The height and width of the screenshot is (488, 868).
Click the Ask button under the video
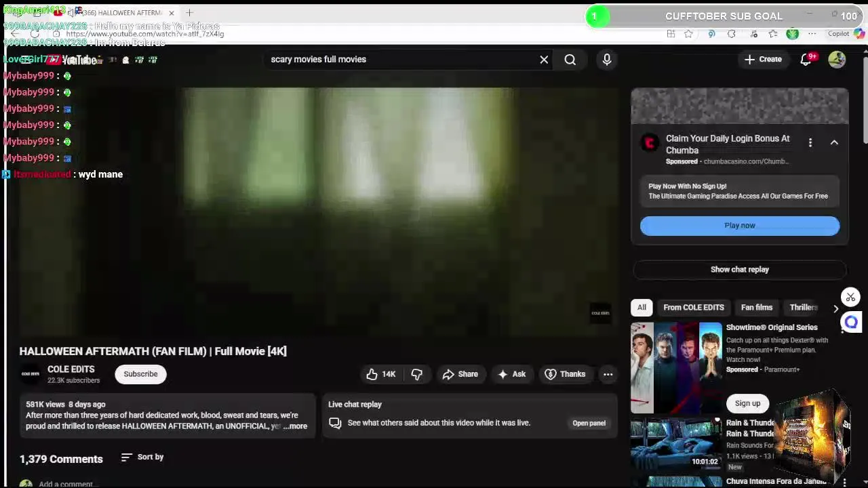pos(511,374)
